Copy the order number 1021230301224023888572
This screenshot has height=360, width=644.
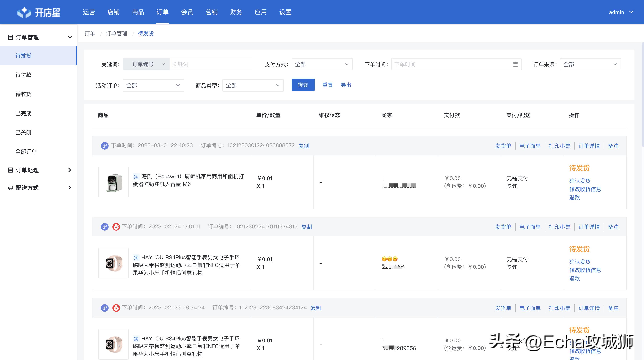pos(304,146)
